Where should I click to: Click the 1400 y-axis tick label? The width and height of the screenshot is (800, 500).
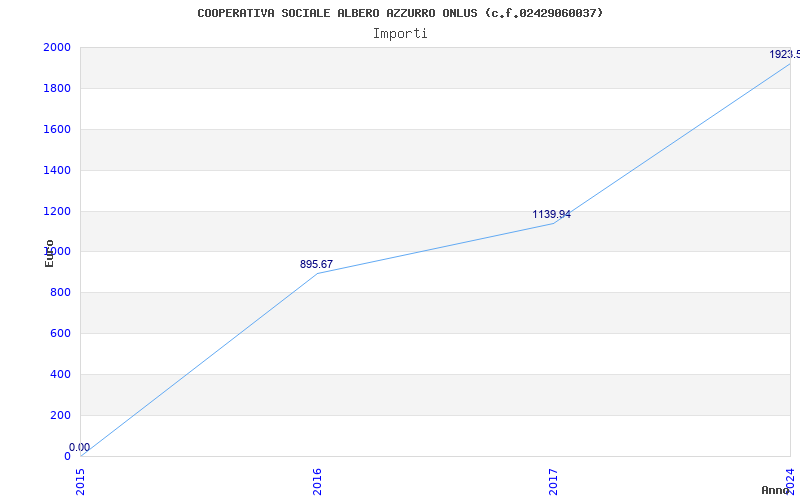[57, 170]
